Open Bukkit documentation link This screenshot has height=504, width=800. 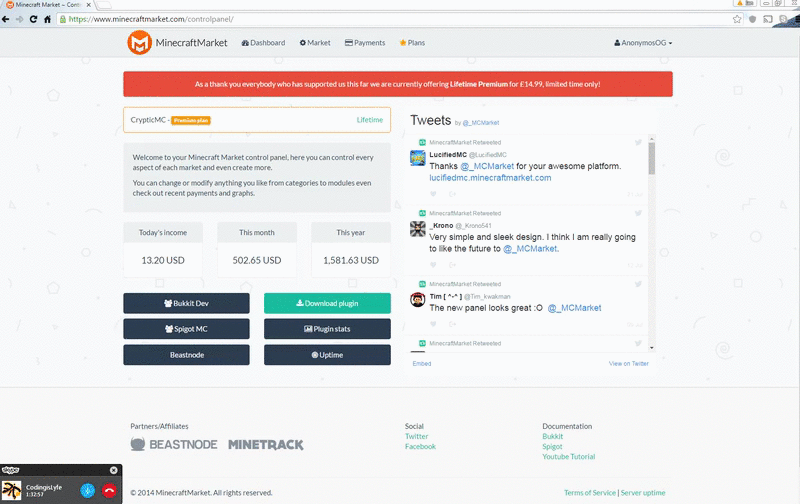[x=553, y=436]
